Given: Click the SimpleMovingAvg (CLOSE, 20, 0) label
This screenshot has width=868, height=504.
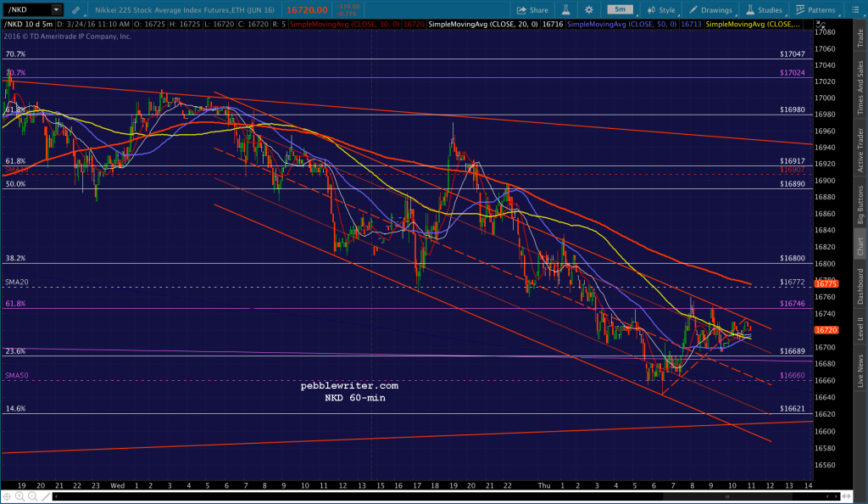Looking at the screenshot, I should 483,25.
